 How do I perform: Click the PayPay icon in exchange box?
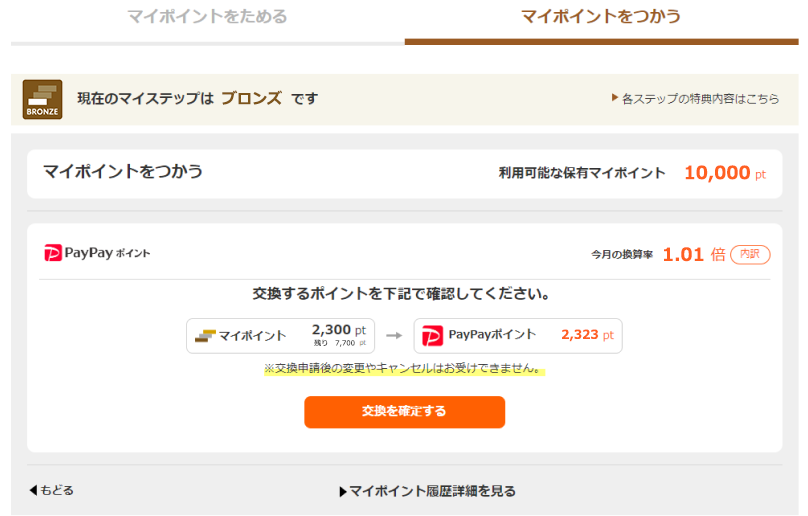pos(432,336)
